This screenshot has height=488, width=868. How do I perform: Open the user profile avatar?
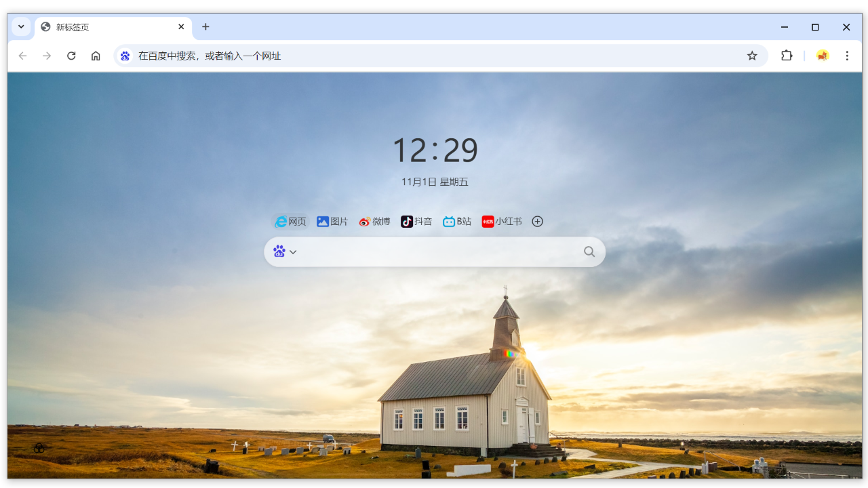coord(823,56)
